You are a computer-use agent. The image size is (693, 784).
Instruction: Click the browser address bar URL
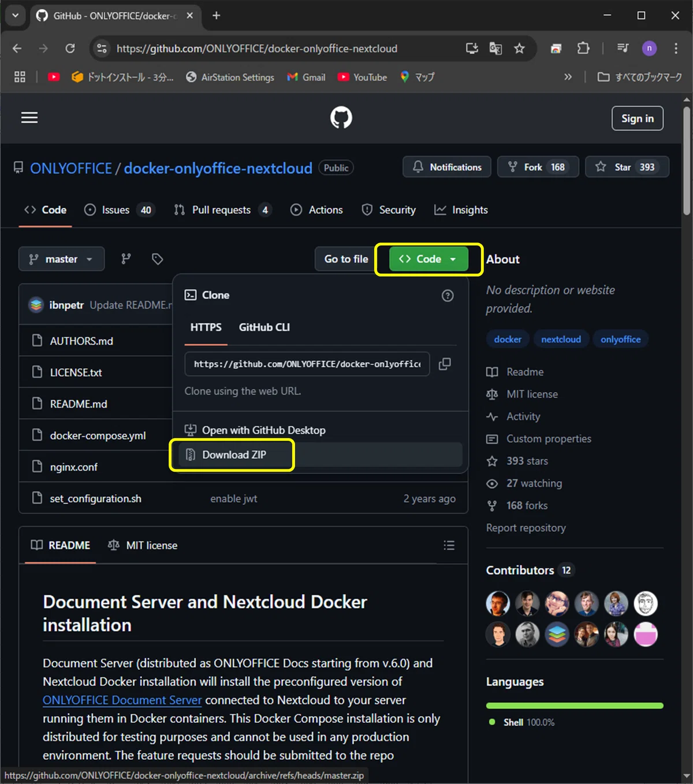(x=257, y=48)
